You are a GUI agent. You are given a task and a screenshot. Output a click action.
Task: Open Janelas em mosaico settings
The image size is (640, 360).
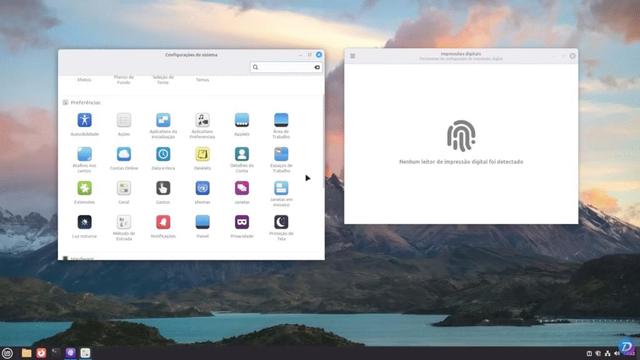click(x=281, y=194)
